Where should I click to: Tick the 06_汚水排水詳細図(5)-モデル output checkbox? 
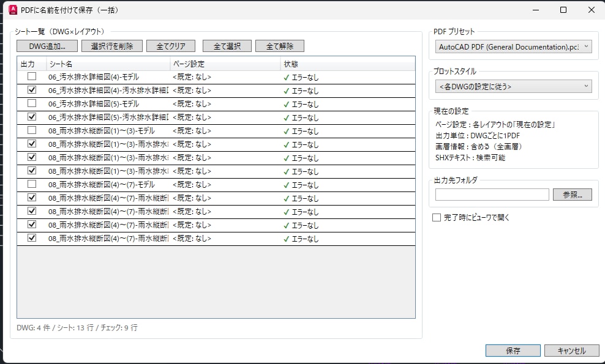click(x=32, y=103)
